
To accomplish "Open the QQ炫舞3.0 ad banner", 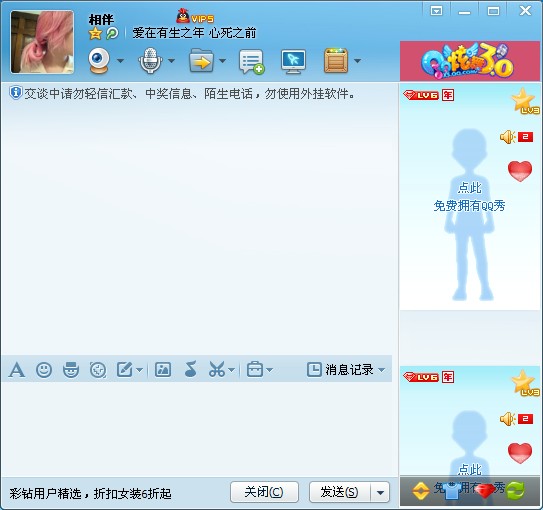I will [x=470, y=61].
